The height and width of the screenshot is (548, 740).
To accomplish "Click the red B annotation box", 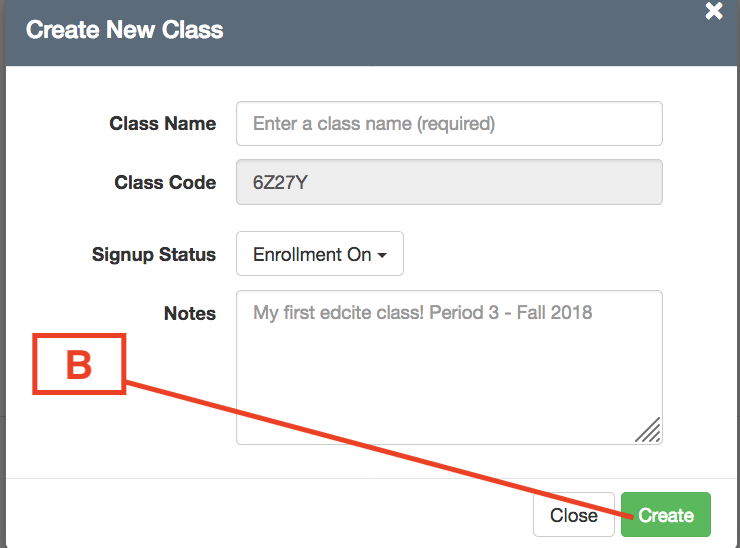I will pos(79,365).
